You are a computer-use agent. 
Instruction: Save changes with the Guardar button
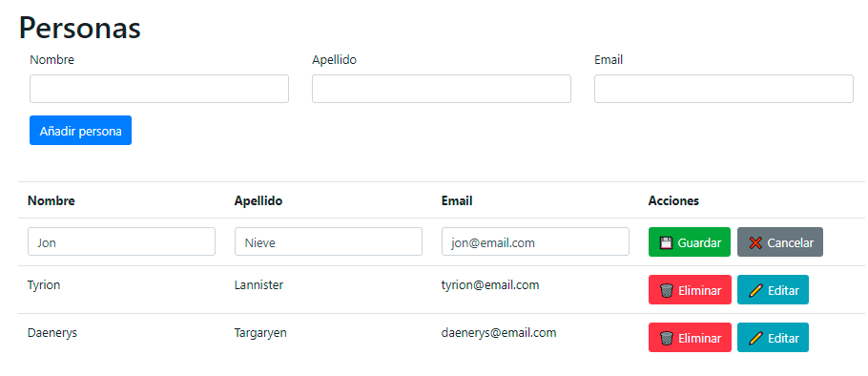point(690,242)
